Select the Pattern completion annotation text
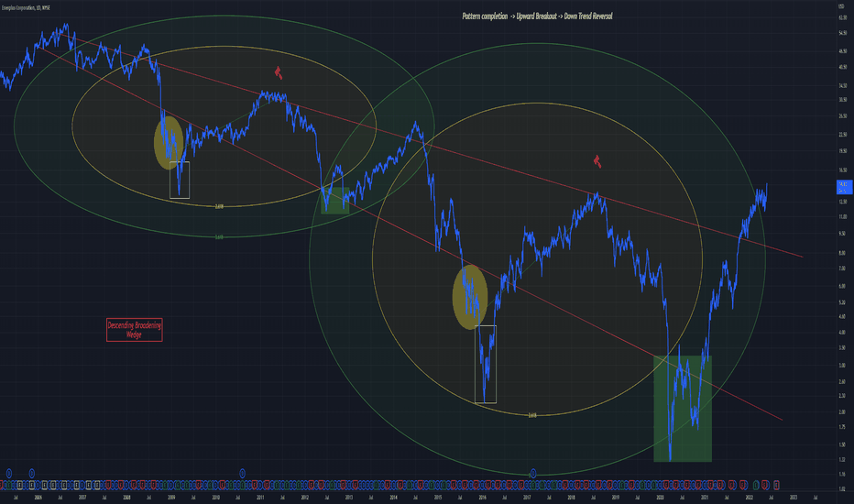Image resolution: width=854 pixels, height=504 pixels. coord(537,16)
